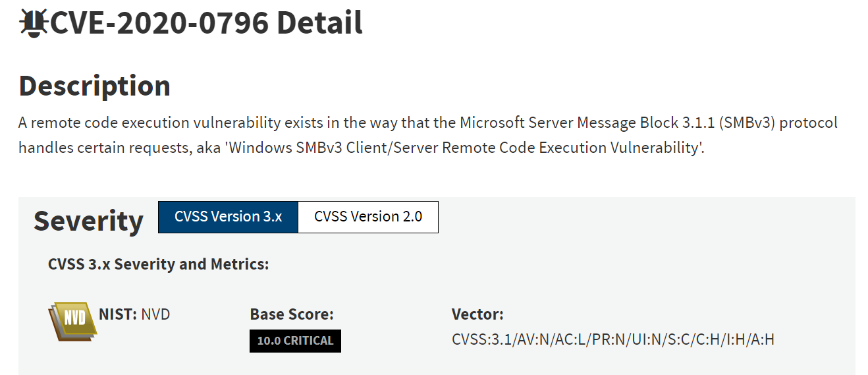Screen dimensions: 868x375
Task: Click the bug icon beside the CVE title
Action: pos(34,23)
